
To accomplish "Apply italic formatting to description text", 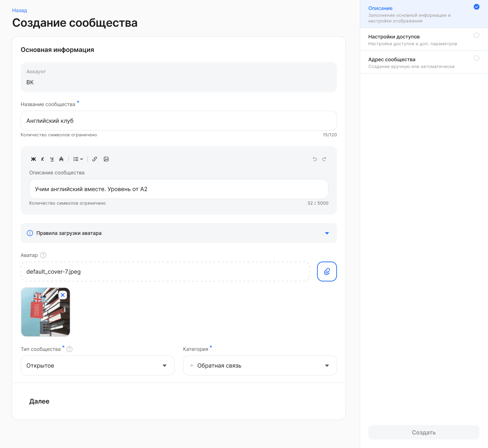I will click(x=42, y=159).
